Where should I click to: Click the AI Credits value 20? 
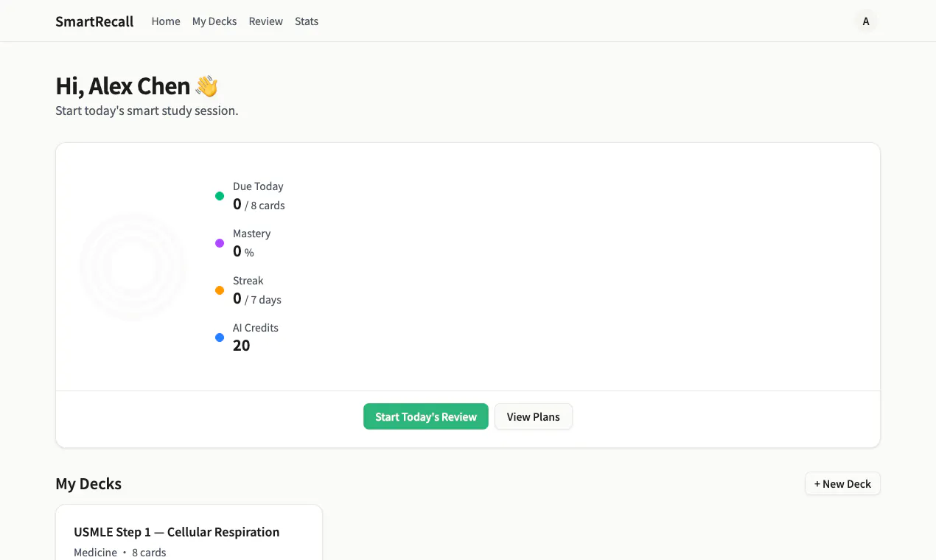[x=242, y=346]
